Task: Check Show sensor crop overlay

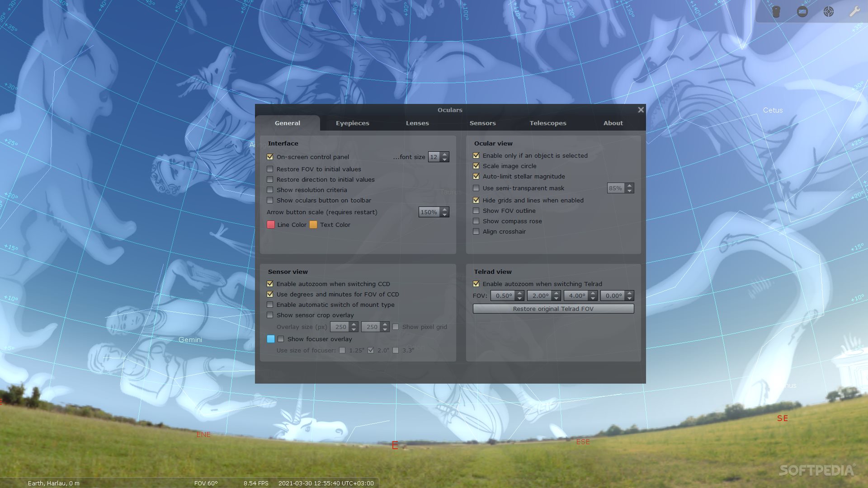Action: pos(270,315)
